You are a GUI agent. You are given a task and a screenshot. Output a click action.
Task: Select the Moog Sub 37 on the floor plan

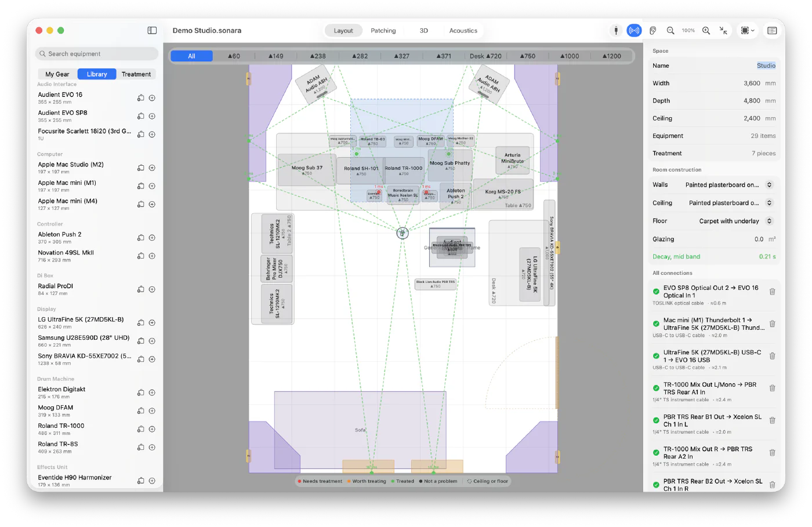click(x=307, y=170)
